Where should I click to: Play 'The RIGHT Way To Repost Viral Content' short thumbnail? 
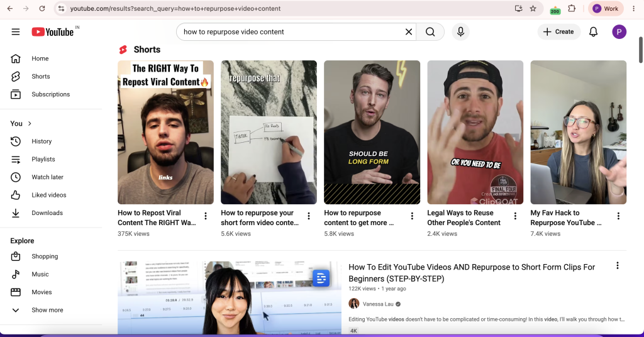point(165,132)
